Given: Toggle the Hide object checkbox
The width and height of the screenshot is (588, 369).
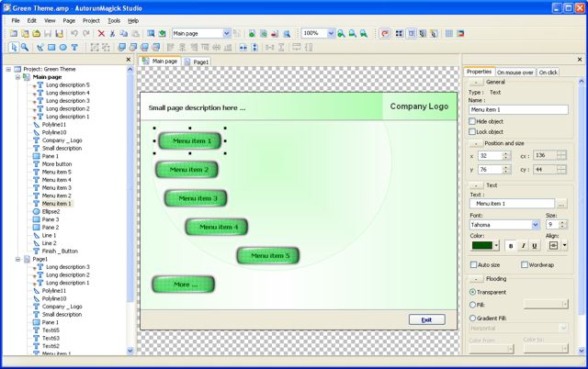Looking at the screenshot, I should 472,121.
